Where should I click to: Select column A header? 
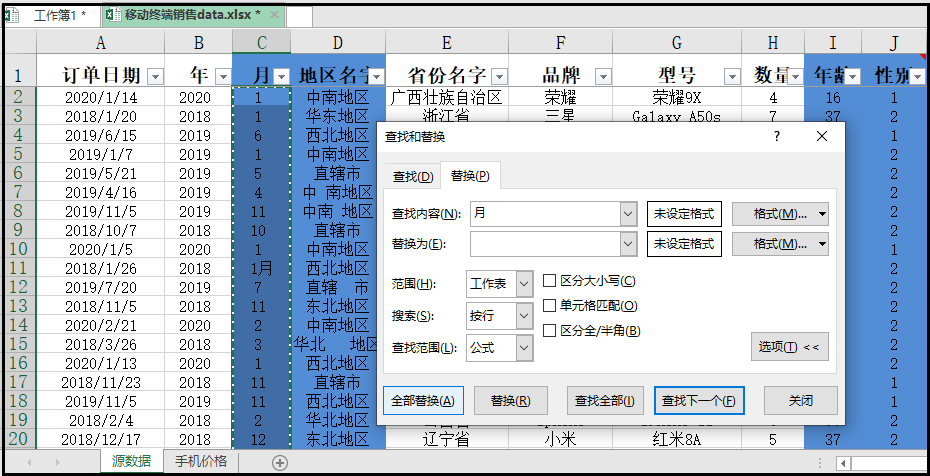101,42
